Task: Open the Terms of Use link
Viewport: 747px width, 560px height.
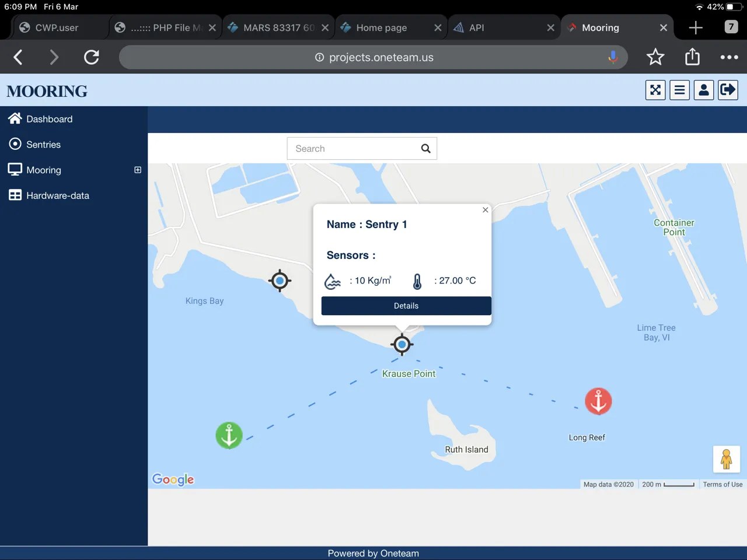Action: coord(722,485)
